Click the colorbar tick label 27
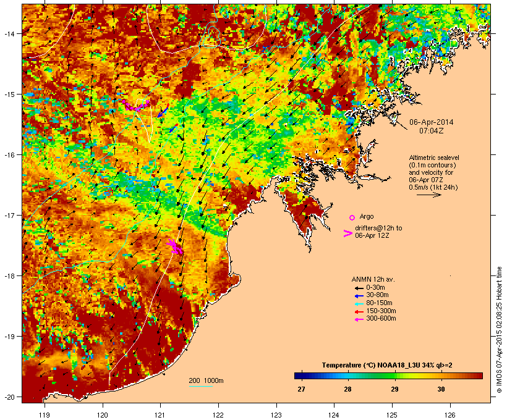This screenshot has width=507, height=420. point(301,389)
